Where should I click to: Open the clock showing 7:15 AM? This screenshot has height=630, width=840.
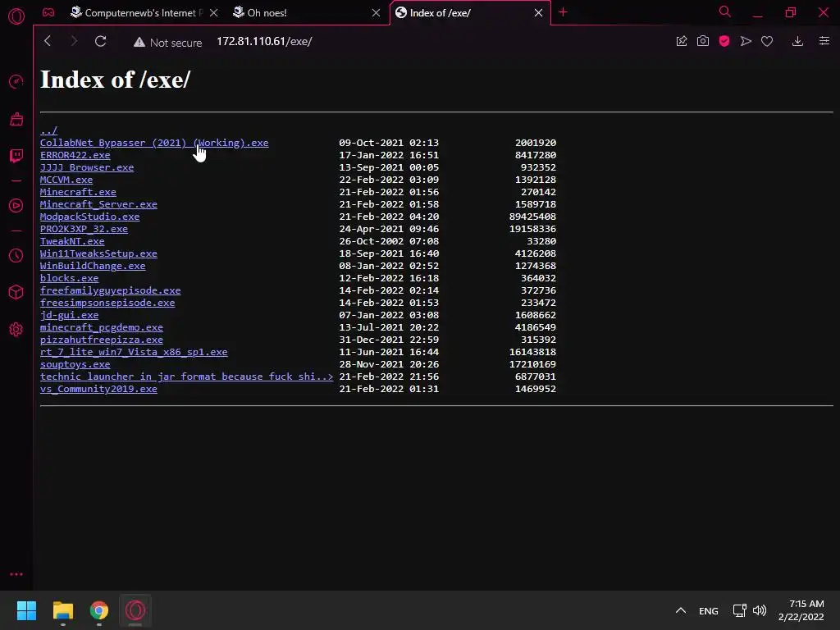(801, 610)
